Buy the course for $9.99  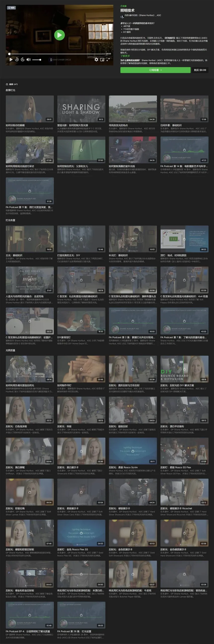point(200,70)
